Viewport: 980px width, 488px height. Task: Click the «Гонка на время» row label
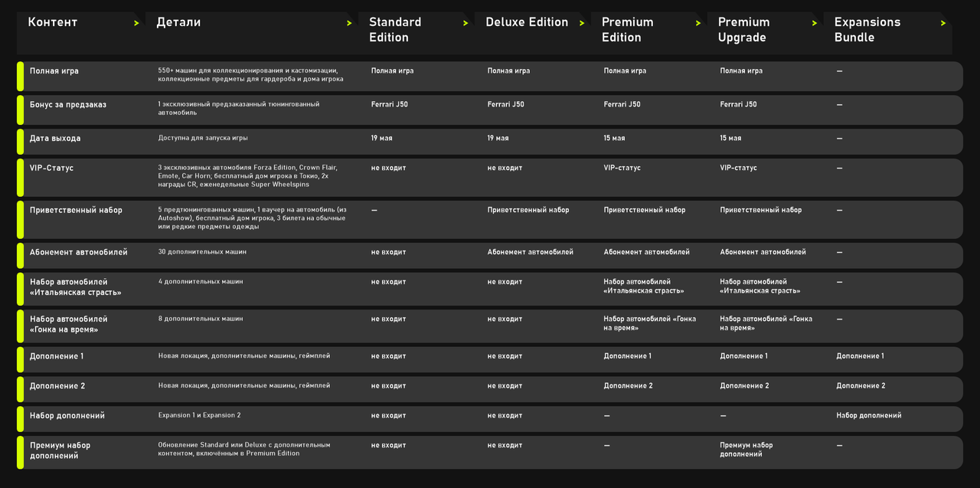(69, 324)
